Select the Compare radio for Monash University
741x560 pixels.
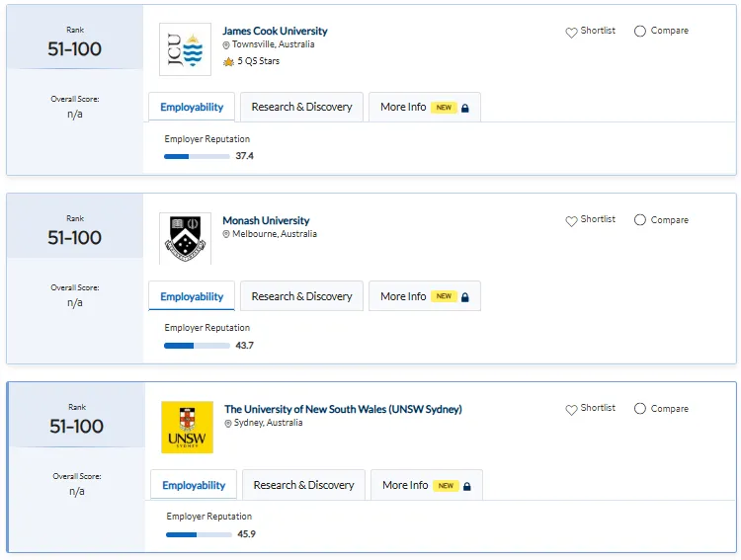640,219
